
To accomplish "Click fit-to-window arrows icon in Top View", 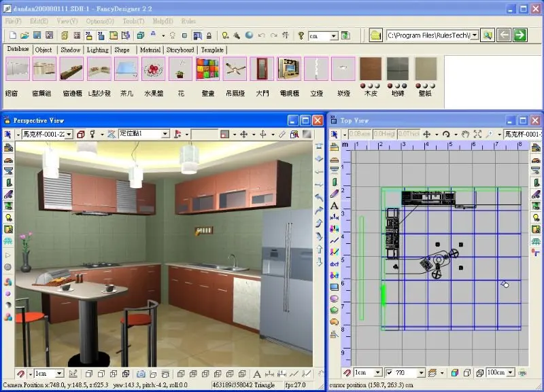I will point(477,134).
